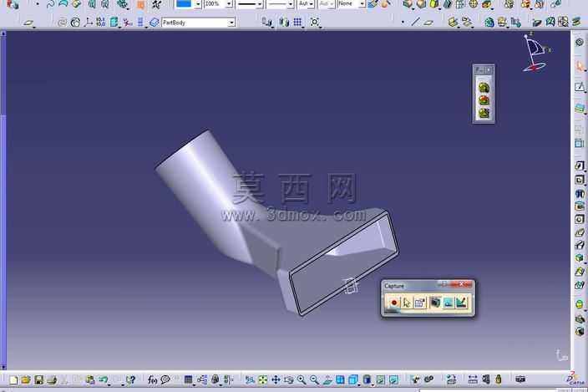Click the Hole icon on right toolbar
This screenshot has width=588, height=392.
(580, 219)
